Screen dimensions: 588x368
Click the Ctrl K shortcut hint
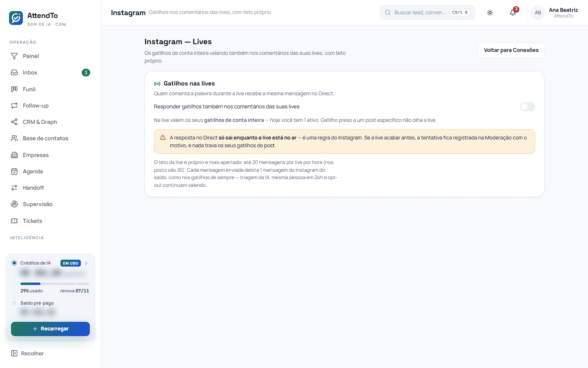460,13
